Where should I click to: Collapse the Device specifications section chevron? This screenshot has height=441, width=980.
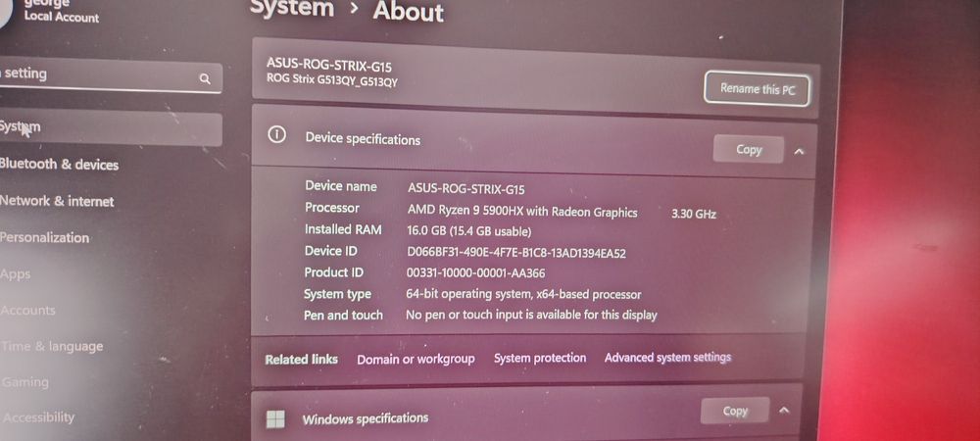point(799,151)
